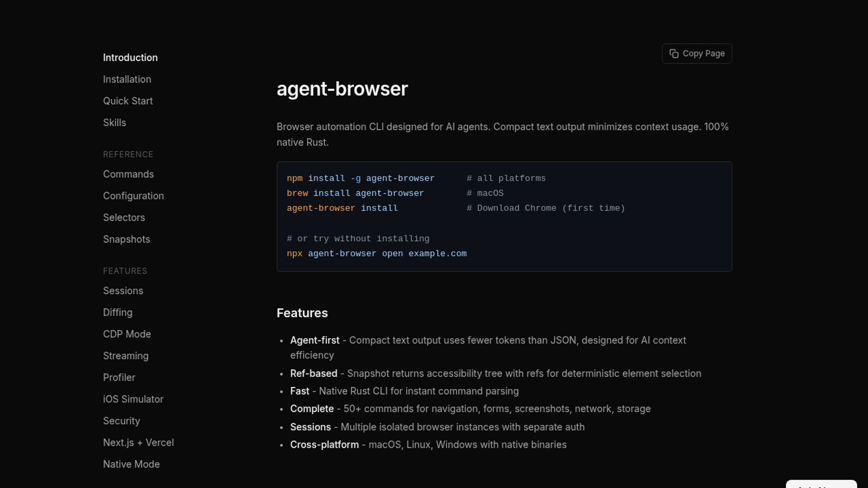This screenshot has width=868, height=488.
Task: Navigate to Next.js + Vercel page
Action: pos(138,443)
